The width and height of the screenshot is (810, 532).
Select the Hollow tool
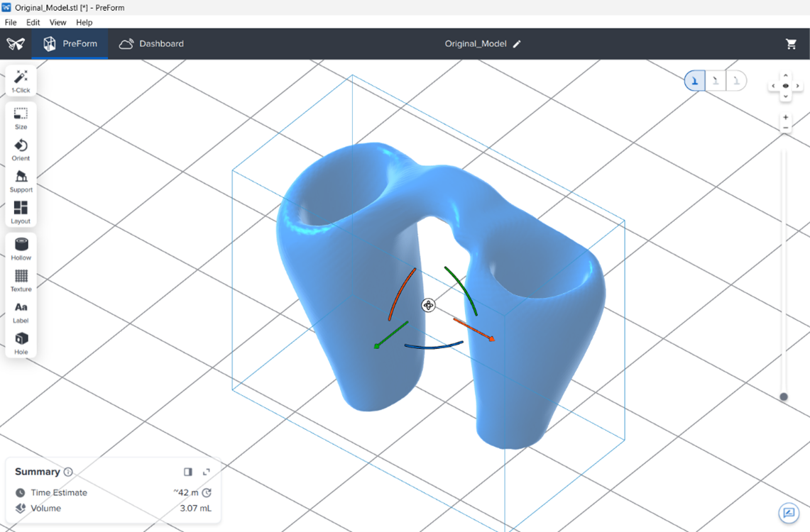21,248
